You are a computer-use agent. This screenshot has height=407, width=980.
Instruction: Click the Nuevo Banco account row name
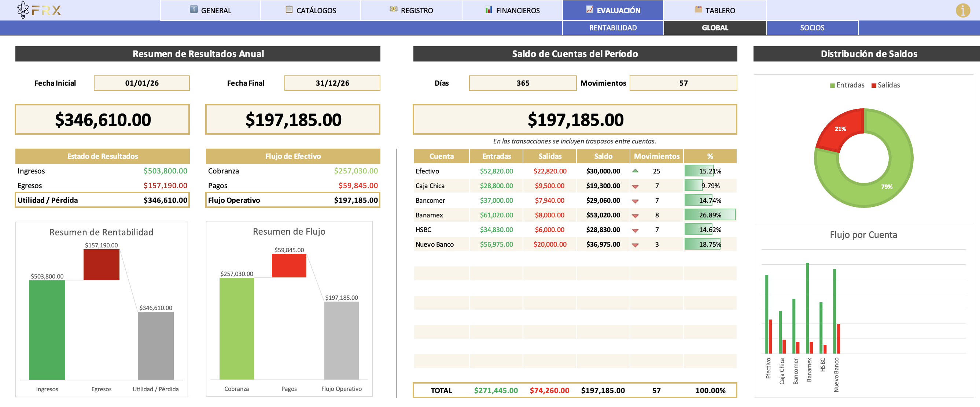click(434, 244)
